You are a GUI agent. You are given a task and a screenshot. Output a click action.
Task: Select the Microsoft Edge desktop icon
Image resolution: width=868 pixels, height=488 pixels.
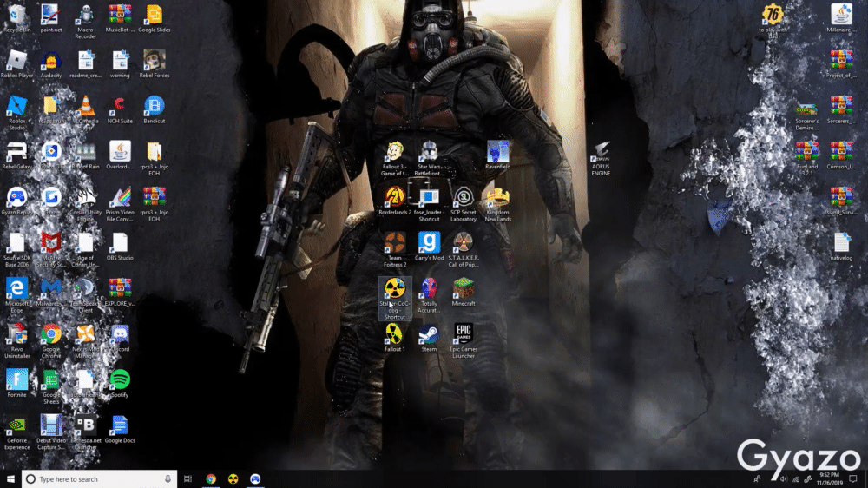[x=16, y=296]
